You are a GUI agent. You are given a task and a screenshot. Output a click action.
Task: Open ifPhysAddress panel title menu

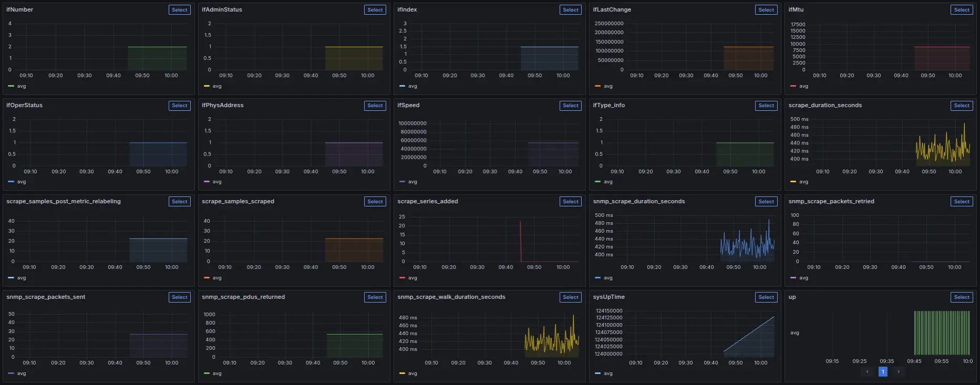click(222, 106)
